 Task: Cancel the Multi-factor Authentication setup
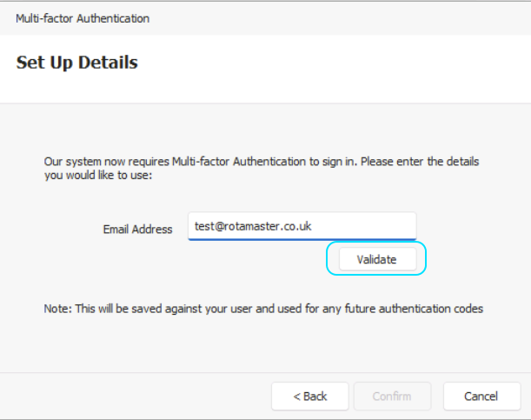coord(481,397)
